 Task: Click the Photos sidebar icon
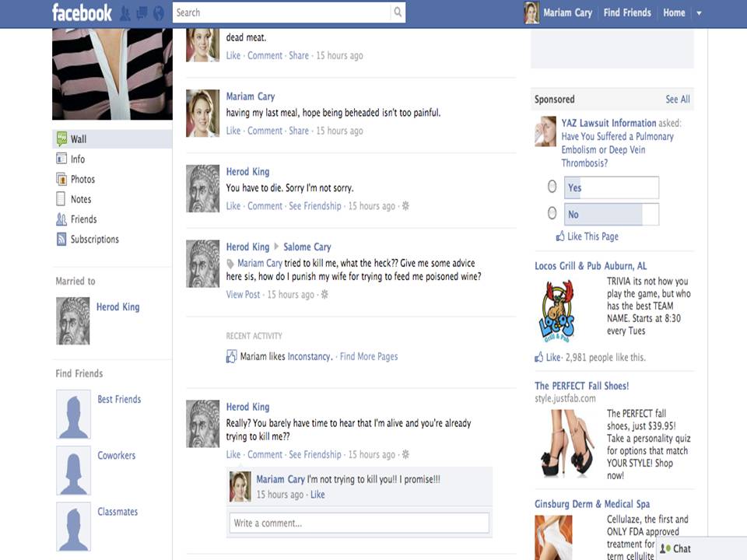(x=61, y=179)
